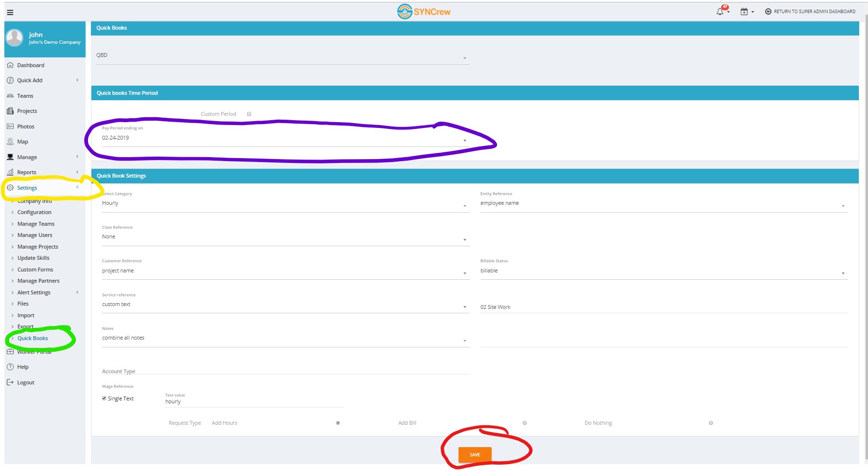Click the SAVE button

click(474, 454)
